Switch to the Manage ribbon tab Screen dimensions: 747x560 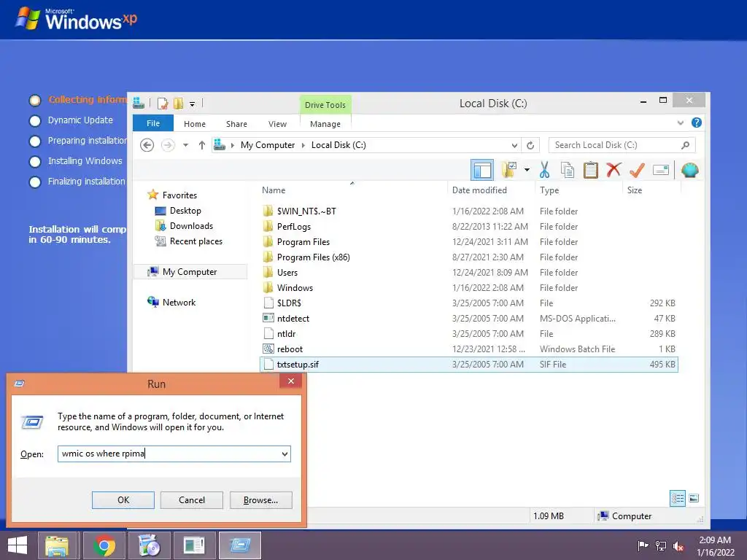pyautogui.click(x=325, y=124)
